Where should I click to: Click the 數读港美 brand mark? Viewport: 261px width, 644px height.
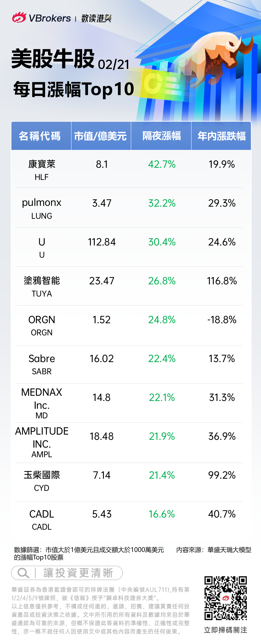(x=96, y=18)
